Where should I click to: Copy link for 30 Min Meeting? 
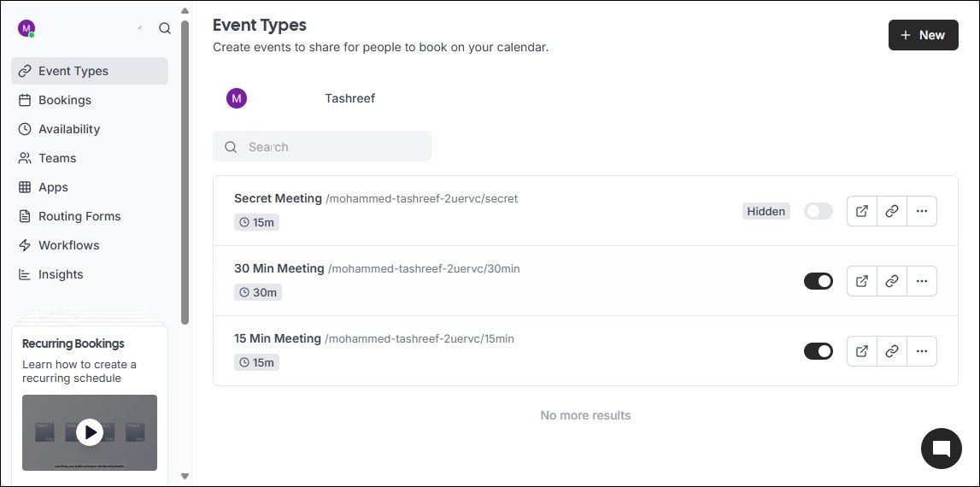892,281
